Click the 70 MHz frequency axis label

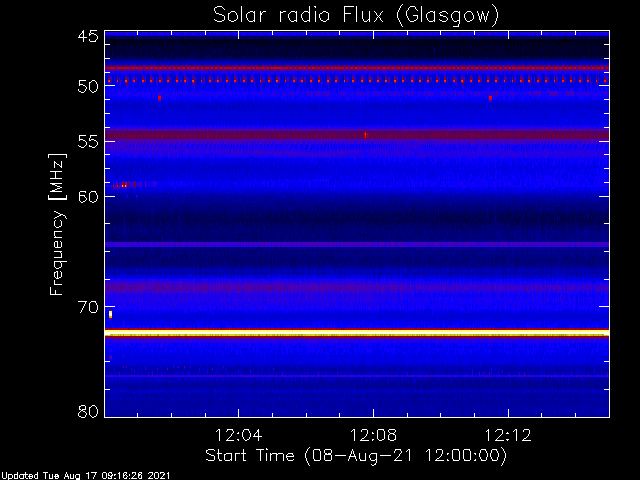(88, 307)
